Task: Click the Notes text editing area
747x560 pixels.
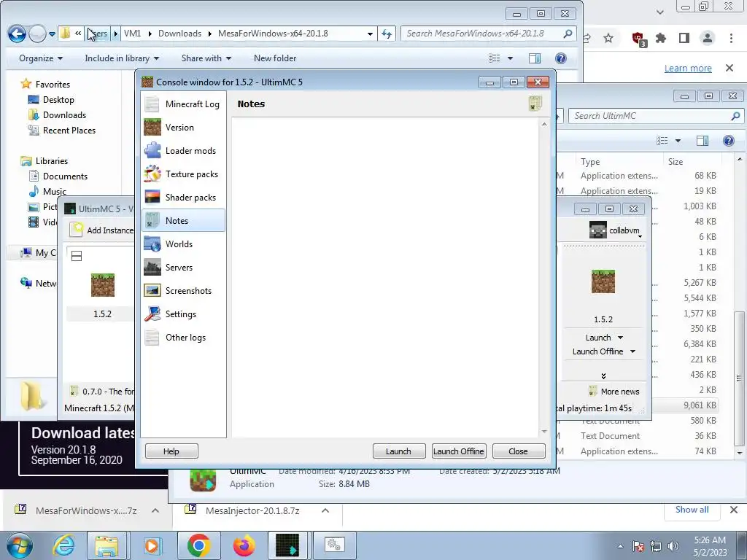Action: [385, 278]
